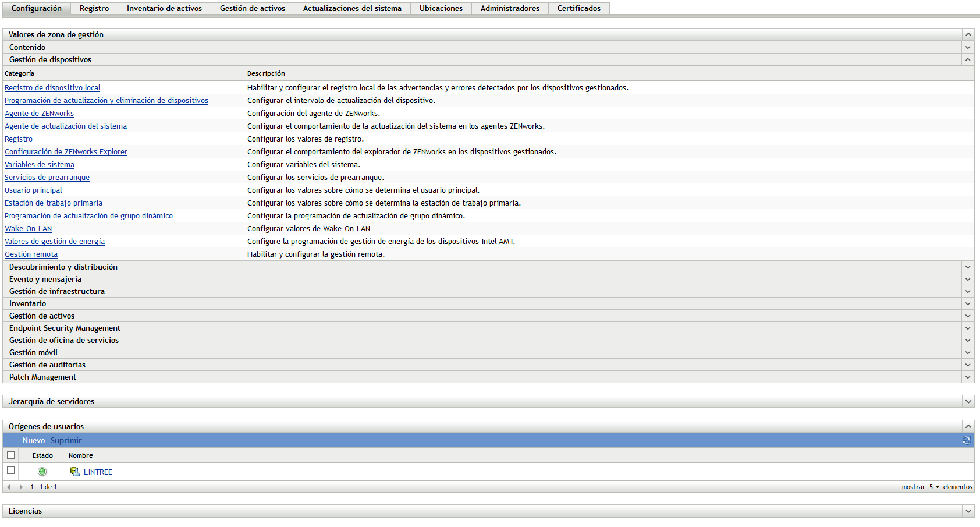
Task: Click 'Configurar valores de Wake-On-LAN' description text
Action: [308, 229]
